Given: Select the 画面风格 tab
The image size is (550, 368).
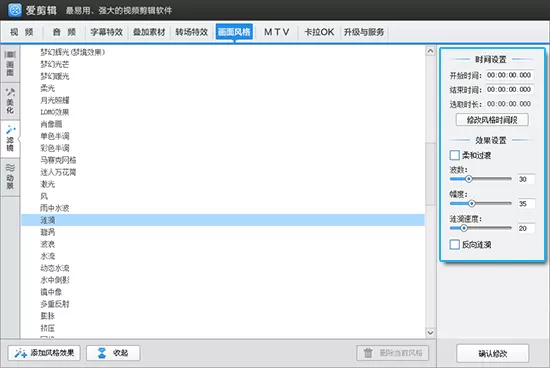Looking at the screenshot, I should (x=234, y=32).
